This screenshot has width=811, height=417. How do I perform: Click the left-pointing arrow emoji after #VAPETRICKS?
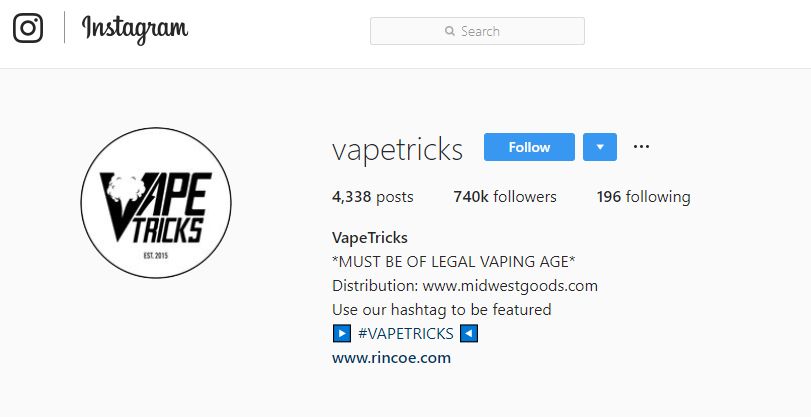[469, 334]
